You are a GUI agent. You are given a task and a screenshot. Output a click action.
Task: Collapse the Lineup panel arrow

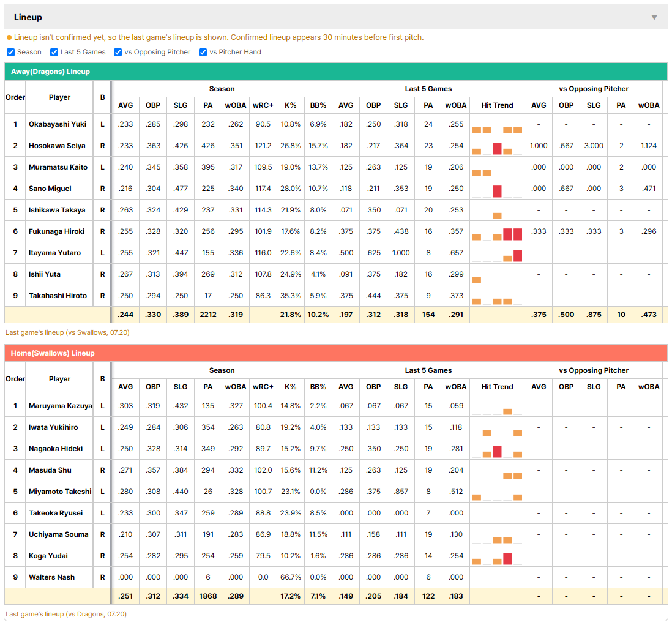[654, 17]
